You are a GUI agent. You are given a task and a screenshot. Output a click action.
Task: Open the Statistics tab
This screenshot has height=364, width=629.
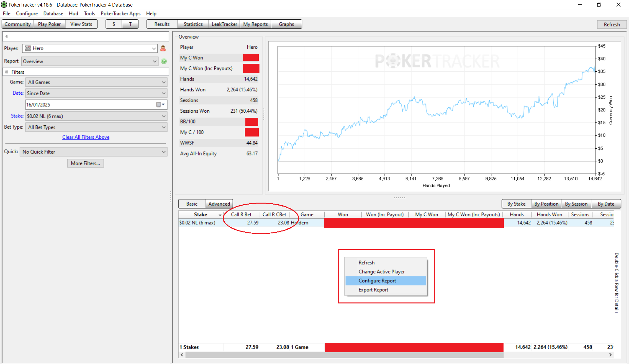pyautogui.click(x=193, y=24)
